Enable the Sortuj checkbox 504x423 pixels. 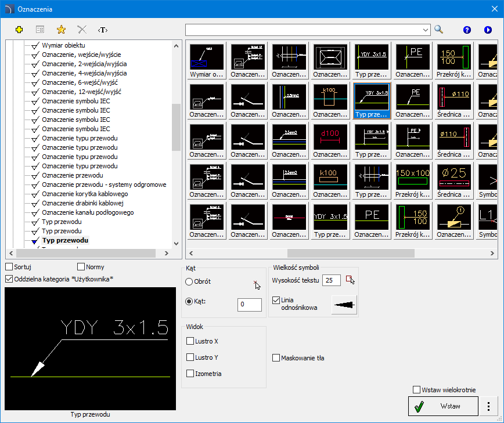[9, 267]
